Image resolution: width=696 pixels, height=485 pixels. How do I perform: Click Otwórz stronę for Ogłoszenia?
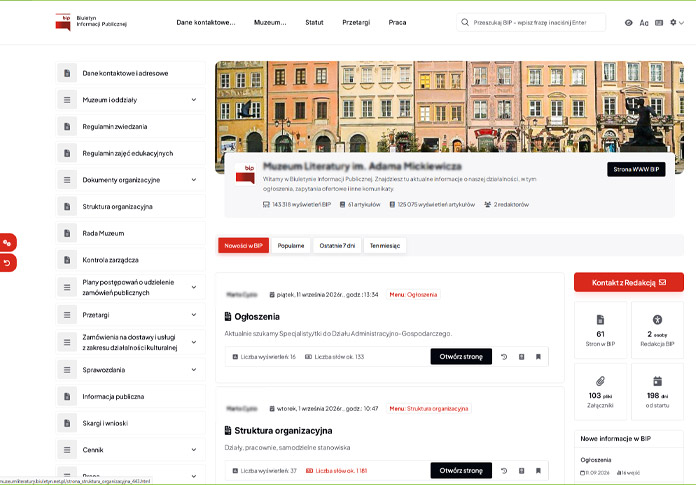pyautogui.click(x=461, y=356)
